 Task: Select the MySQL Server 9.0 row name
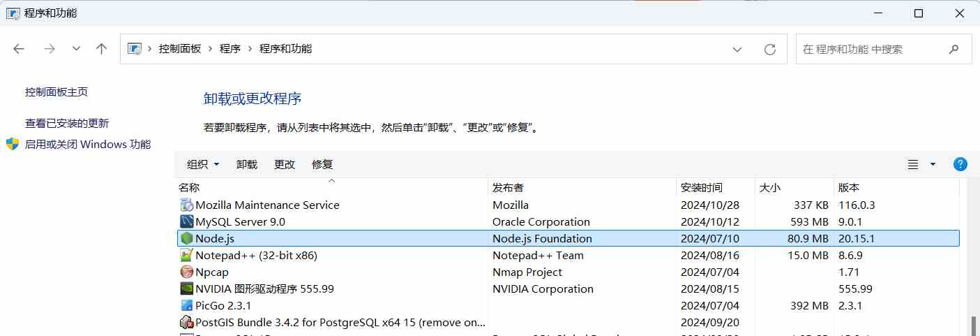240,221
